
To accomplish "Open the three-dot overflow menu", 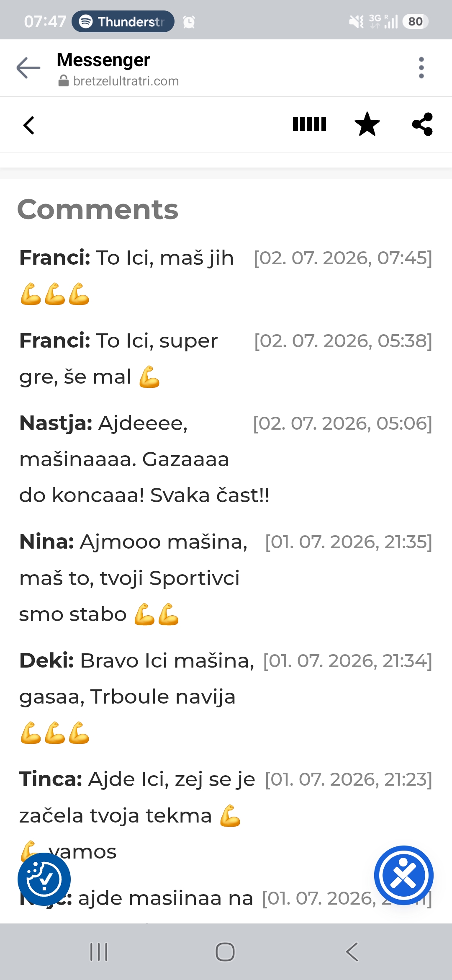I will pyautogui.click(x=421, y=68).
